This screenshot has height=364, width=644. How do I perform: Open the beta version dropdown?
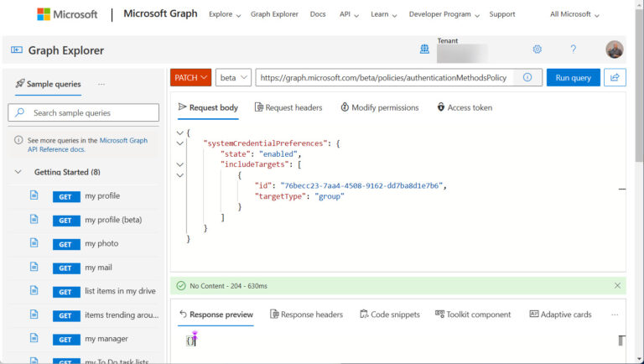point(233,77)
